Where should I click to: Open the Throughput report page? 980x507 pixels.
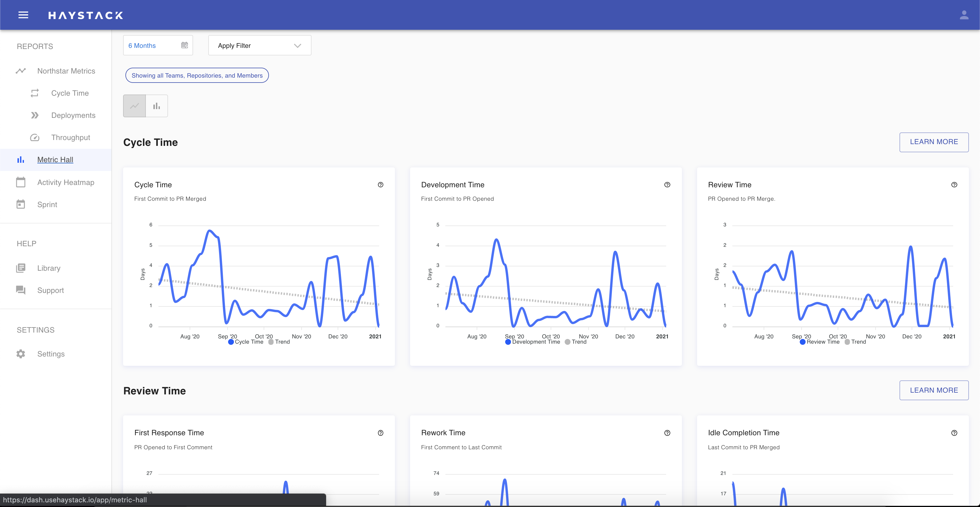coord(70,137)
